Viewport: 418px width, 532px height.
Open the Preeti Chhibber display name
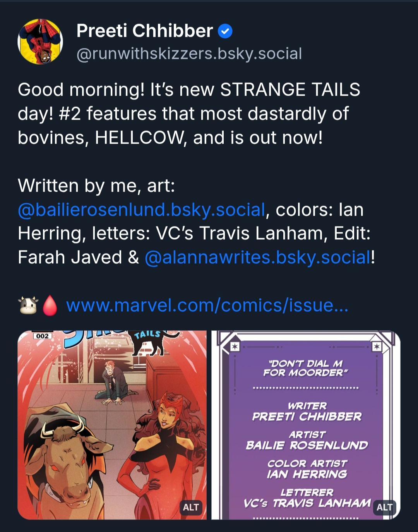point(145,31)
